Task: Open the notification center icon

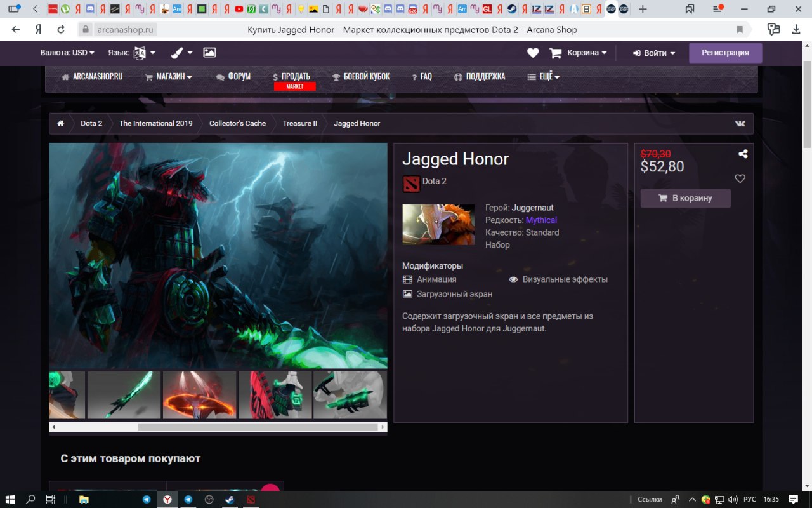Action: 793,500
